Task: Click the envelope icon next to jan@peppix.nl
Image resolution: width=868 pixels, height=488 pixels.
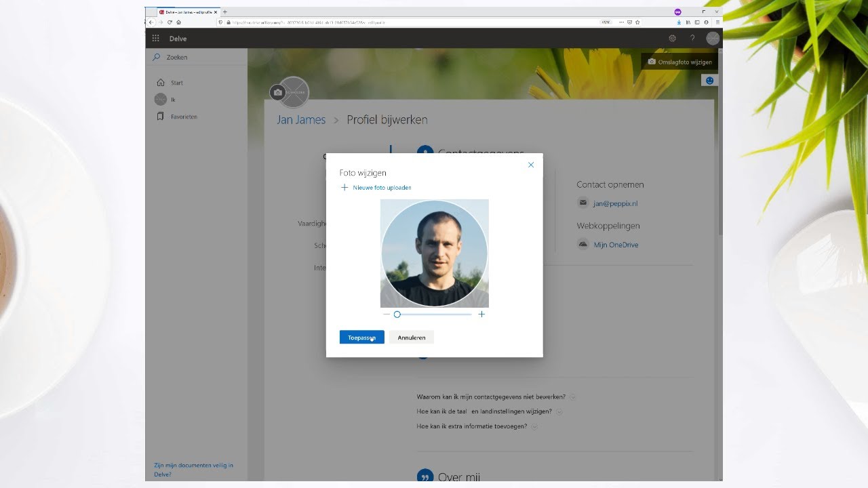Action: point(583,203)
